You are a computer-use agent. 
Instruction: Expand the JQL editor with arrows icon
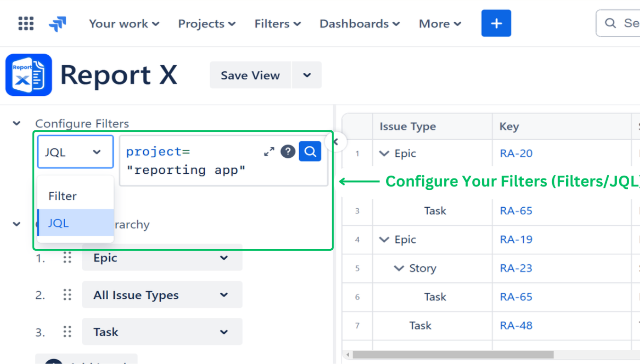point(269,152)
